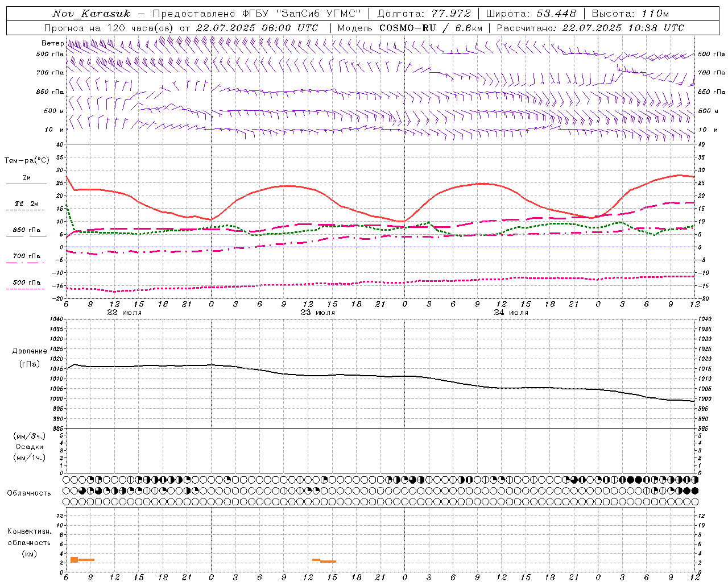Click orange convective bar on 23 июля

(x=324, y=560)
